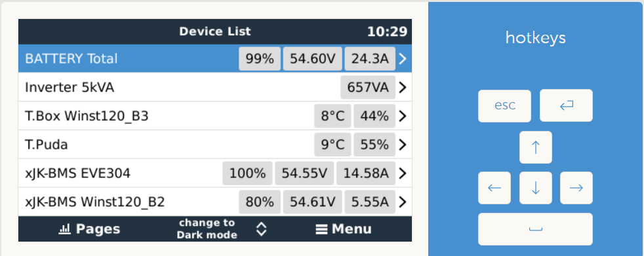Open Pages via bar-chart icon
The height and width of the screenshot is (256, 644).
[x=89, y=229]
